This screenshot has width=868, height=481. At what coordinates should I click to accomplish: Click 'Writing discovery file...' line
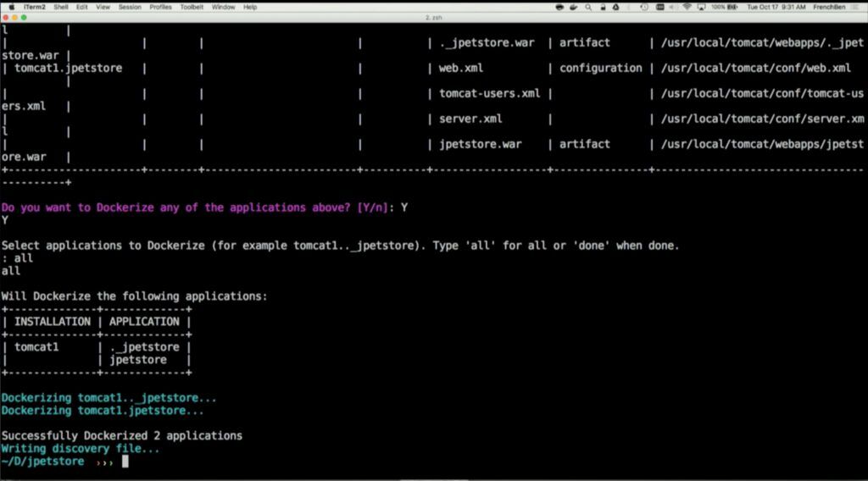point(81,448)
